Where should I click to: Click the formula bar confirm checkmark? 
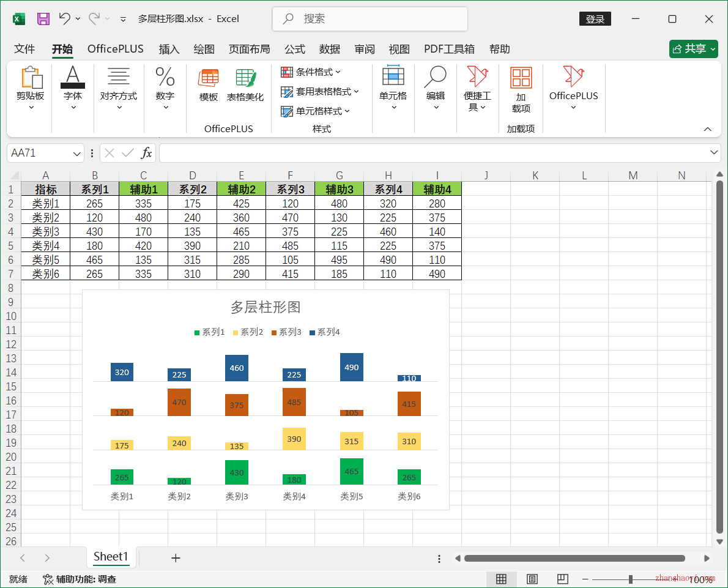128,153
